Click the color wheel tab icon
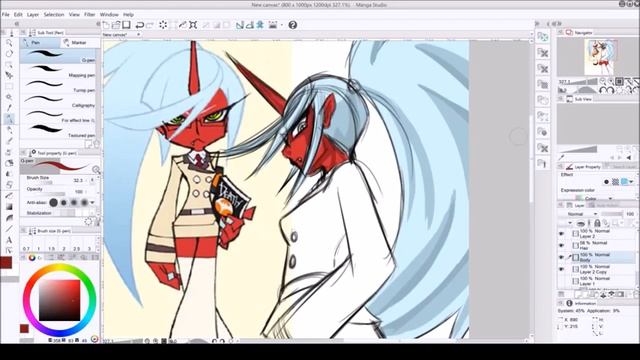Viewport: 640px width, 360px height. coord(32,257)
